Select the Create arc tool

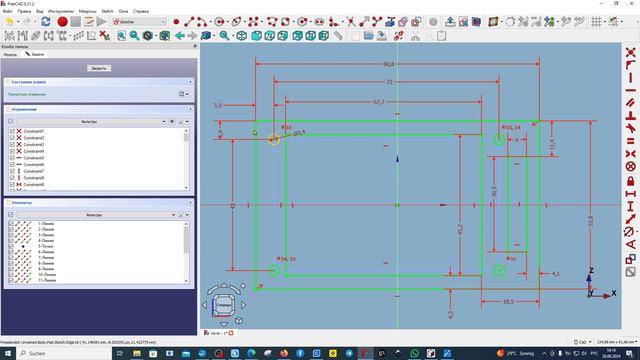pos(201,22)
